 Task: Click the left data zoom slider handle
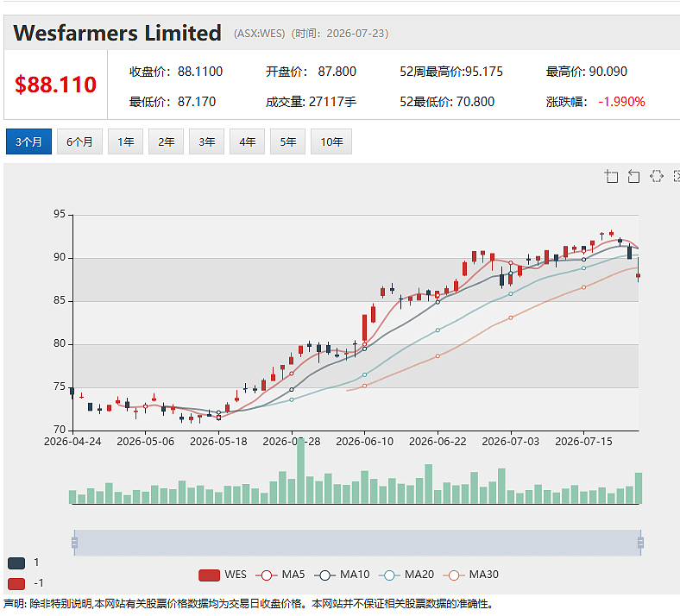click(x=74, y=543)
